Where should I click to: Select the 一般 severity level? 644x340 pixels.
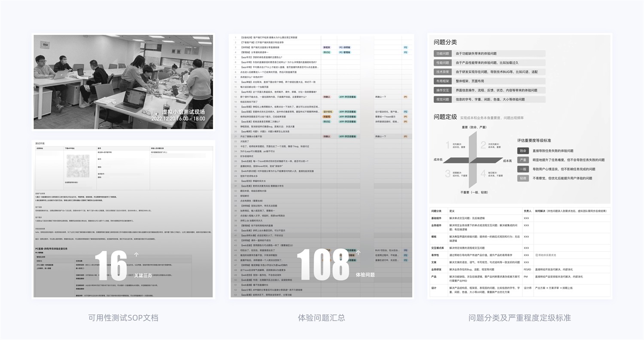[522, 169]
